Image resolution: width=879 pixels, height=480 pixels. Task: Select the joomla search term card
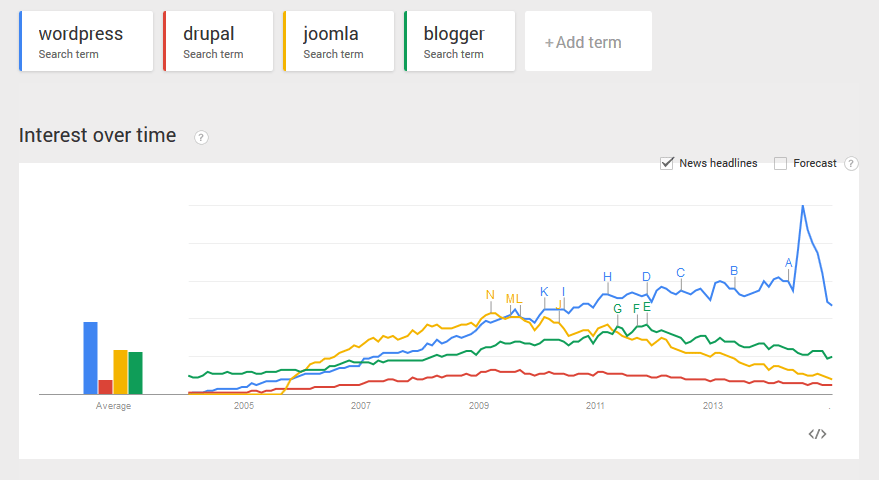tap(339, 41)
